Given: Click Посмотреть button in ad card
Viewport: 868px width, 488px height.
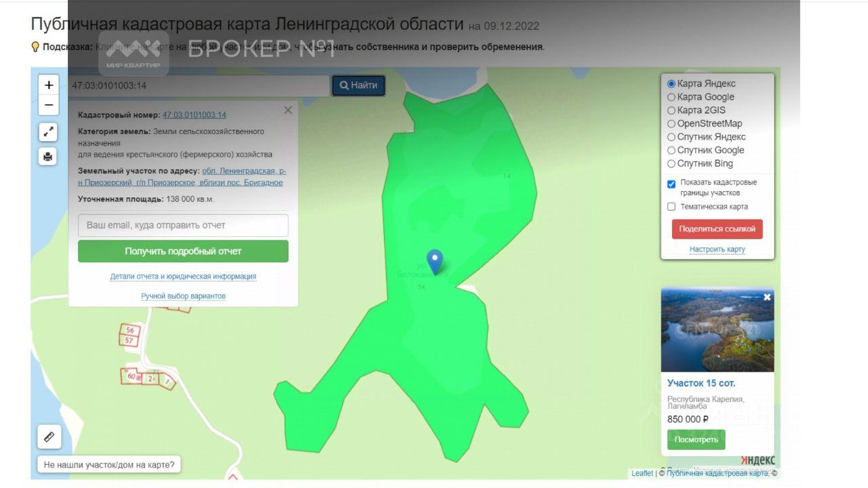Looking at the screenshot, I should 696,439.
